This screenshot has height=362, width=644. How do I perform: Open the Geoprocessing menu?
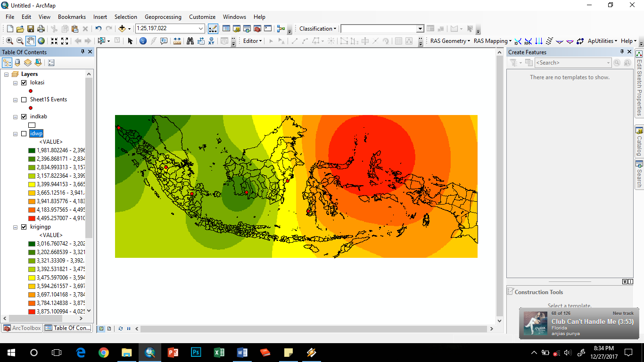163,16
